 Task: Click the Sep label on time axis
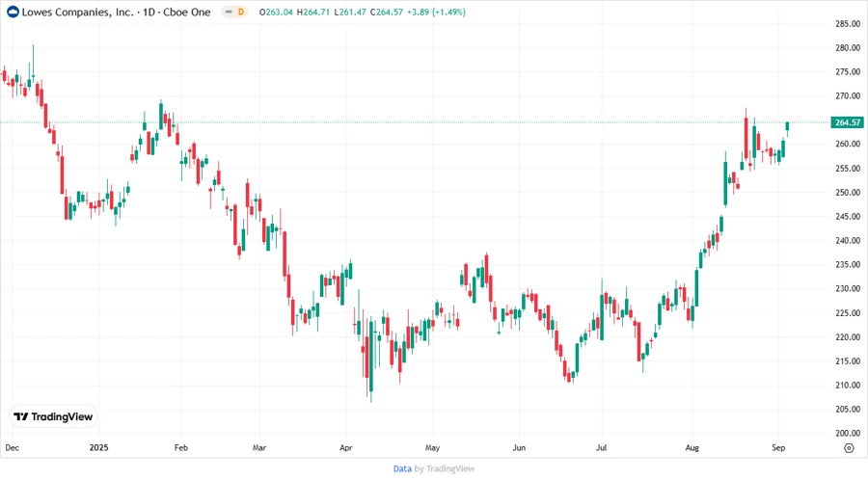(778, 447)
